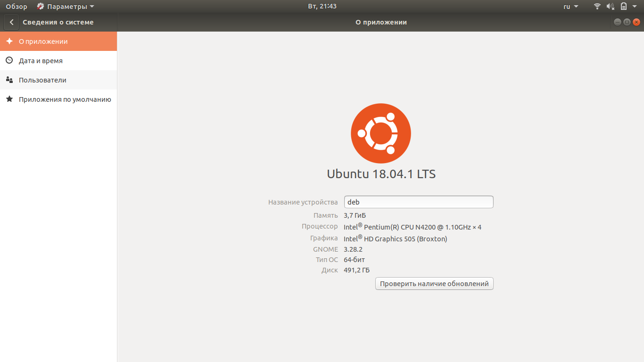644x362 pixels.
Task: Click the Параметры gear icon in top bar
Action: 41,7
